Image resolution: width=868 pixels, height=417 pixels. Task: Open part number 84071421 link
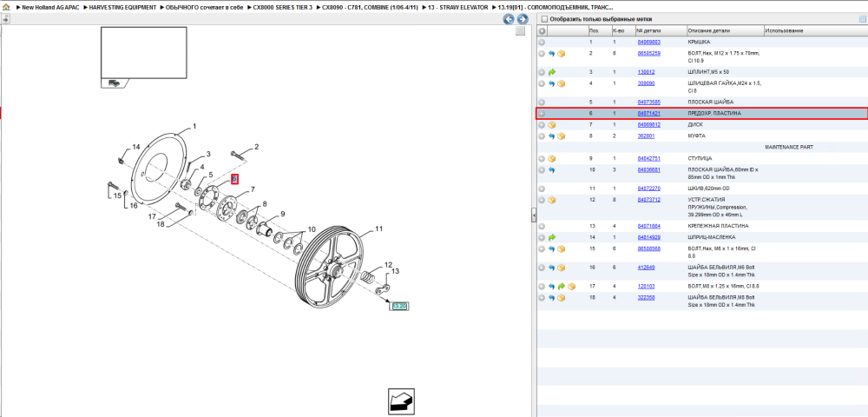[648, 114]
